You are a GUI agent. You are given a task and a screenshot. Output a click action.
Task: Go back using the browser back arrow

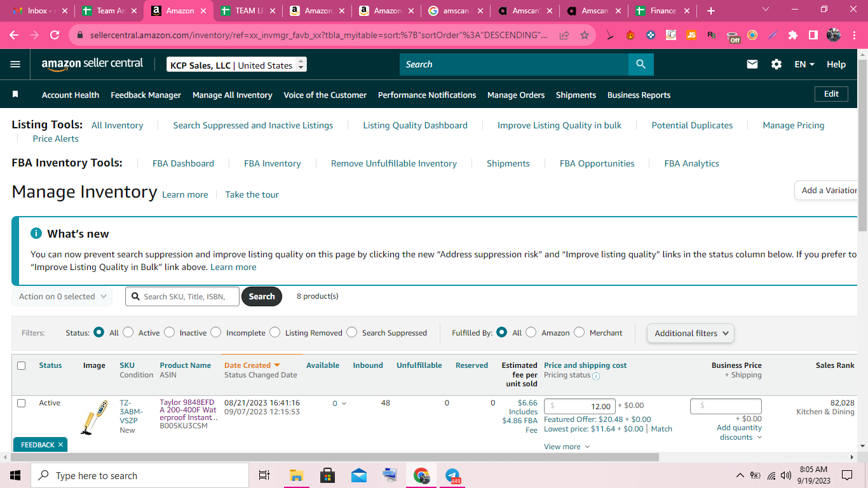(14, 35)
